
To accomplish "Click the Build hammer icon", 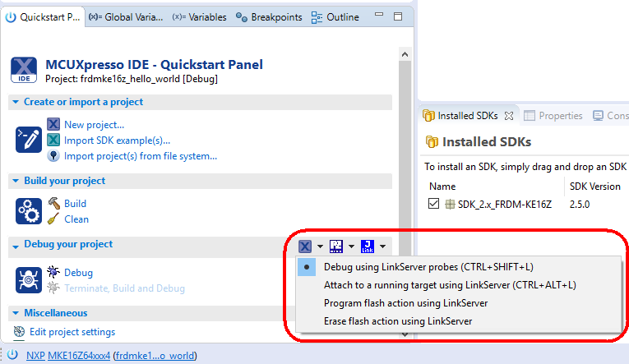I will point(53,203).
